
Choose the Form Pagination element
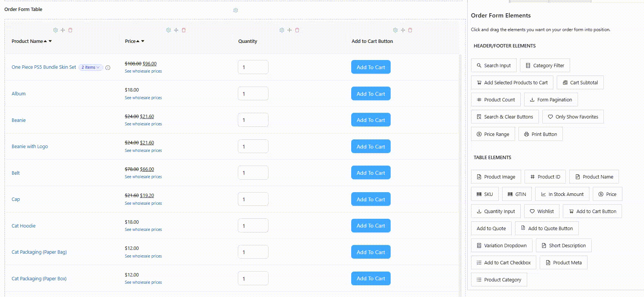[551, 100]
